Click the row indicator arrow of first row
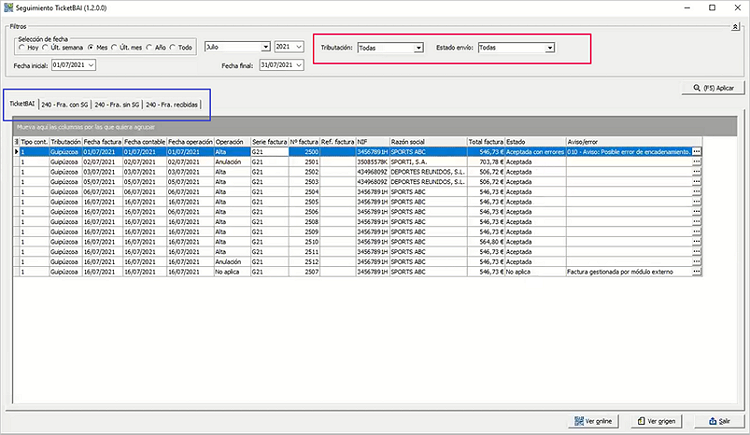 (x=16, y=152)
